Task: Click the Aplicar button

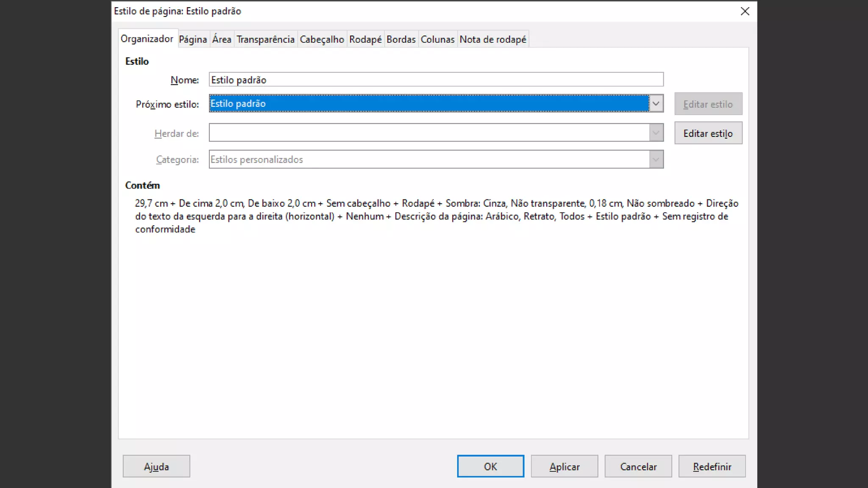Action: [564, 466]
